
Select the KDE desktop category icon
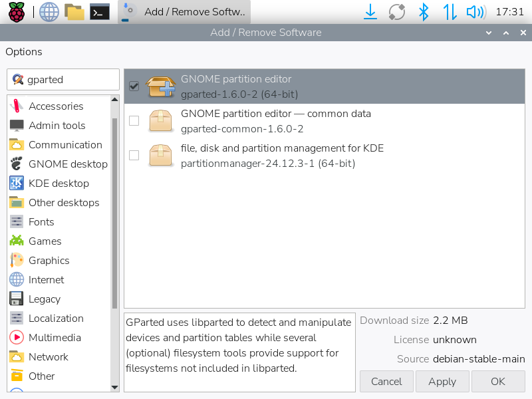click(17, 184)
